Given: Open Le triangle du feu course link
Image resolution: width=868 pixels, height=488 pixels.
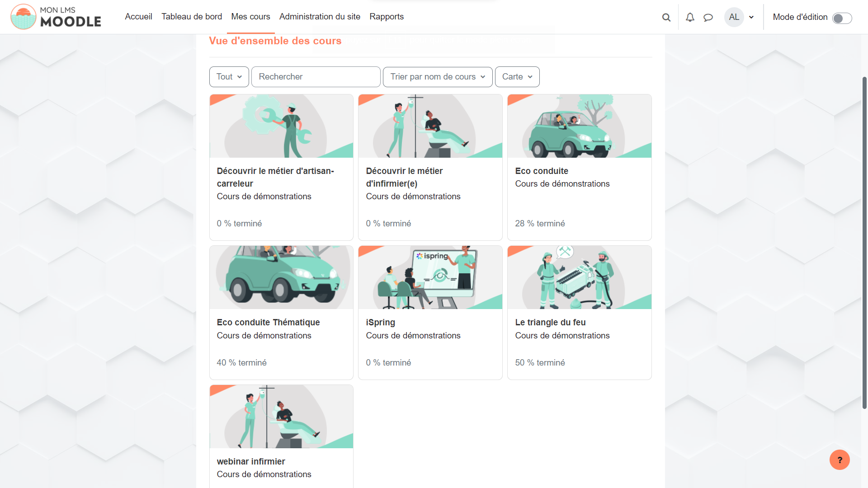Looking at the screenshot, I should [550, 322].
